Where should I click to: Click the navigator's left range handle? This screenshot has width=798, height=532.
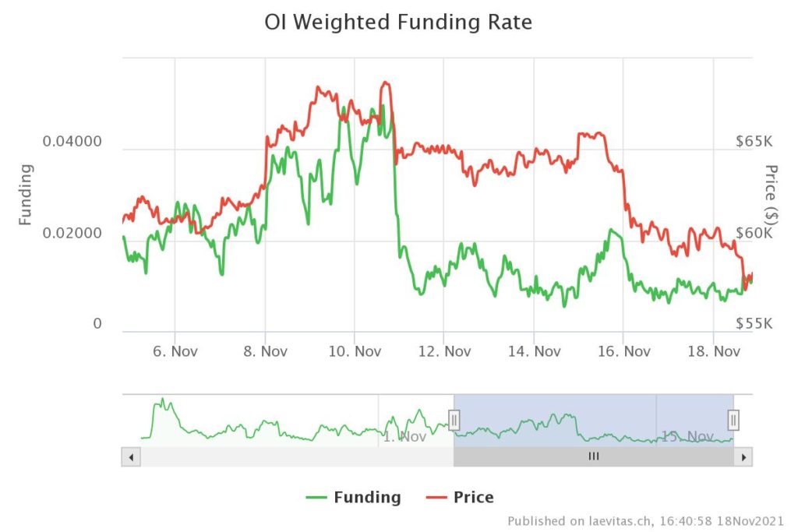(454, 421)
